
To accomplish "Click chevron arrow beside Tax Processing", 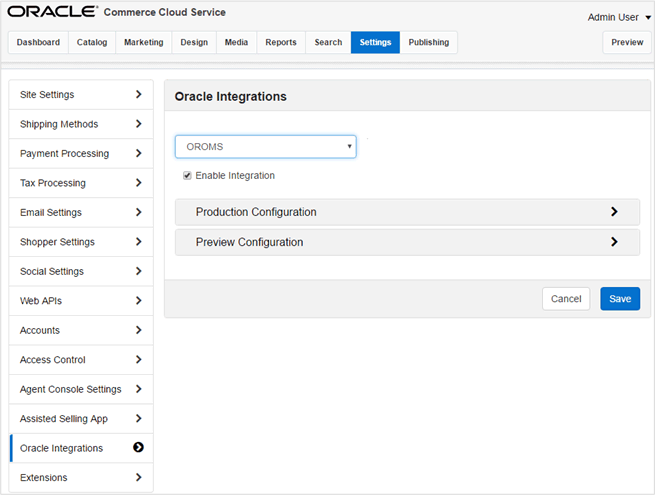I will 139,183.
